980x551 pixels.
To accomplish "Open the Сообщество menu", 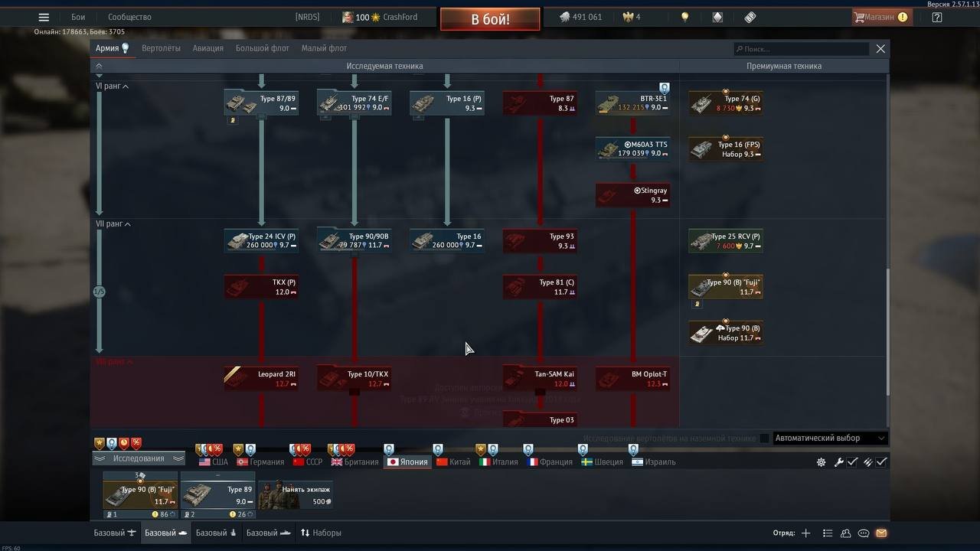I will pyautogui.click(x=129, y=17).
